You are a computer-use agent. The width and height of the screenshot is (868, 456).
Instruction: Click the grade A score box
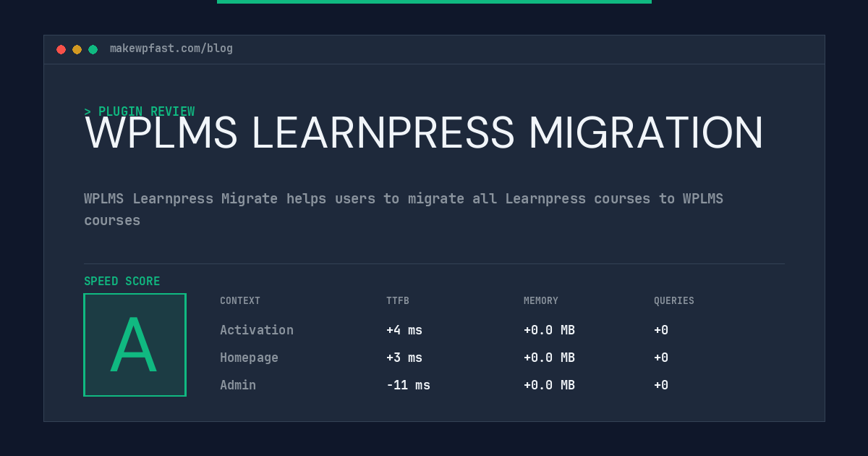coord(135,345)
